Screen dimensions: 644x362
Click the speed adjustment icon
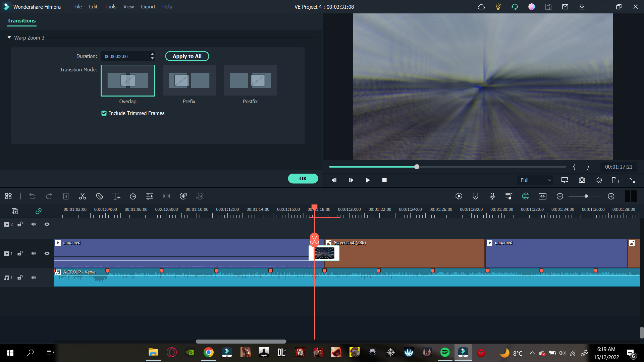point(133,196)
